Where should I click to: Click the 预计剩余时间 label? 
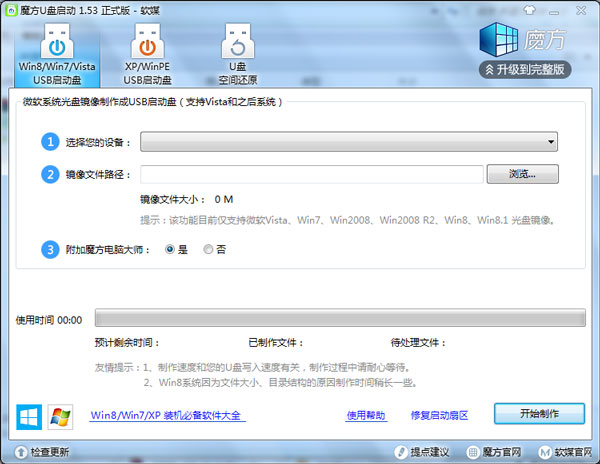(127, 343)
